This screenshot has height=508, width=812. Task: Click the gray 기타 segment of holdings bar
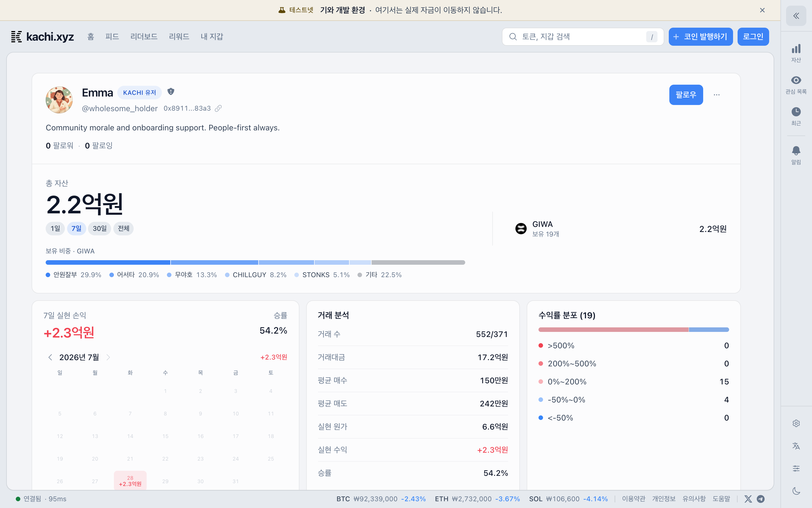click(x=418, y=262)
